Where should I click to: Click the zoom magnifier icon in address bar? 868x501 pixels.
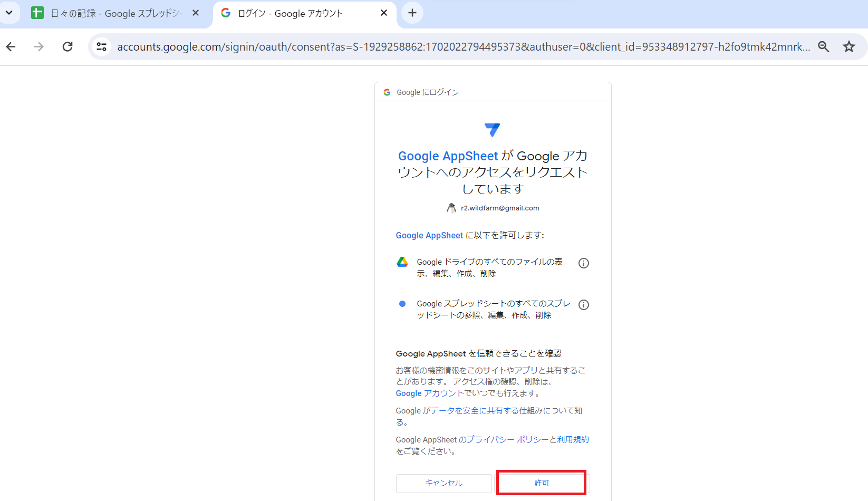(x=824, y=47)
